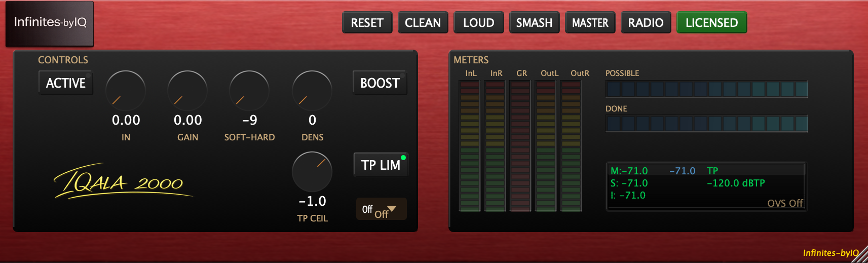Click the 0 DENS value

[313, 120]
